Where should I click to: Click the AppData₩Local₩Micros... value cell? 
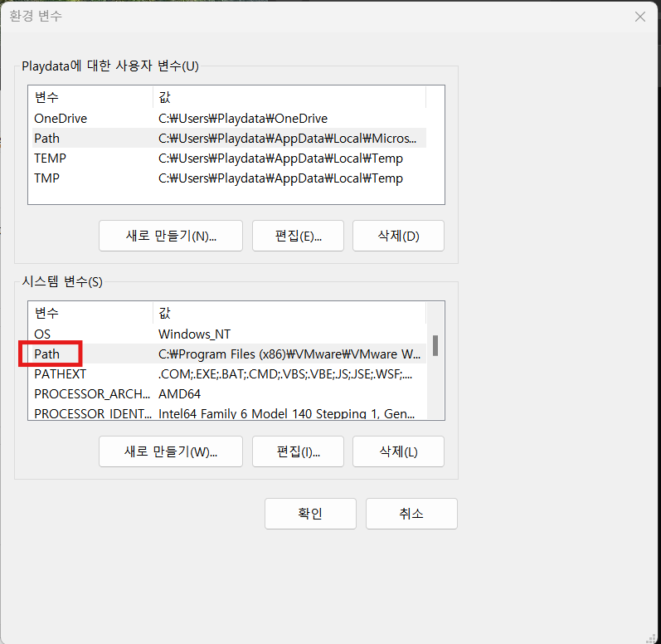tap(287, 139)
